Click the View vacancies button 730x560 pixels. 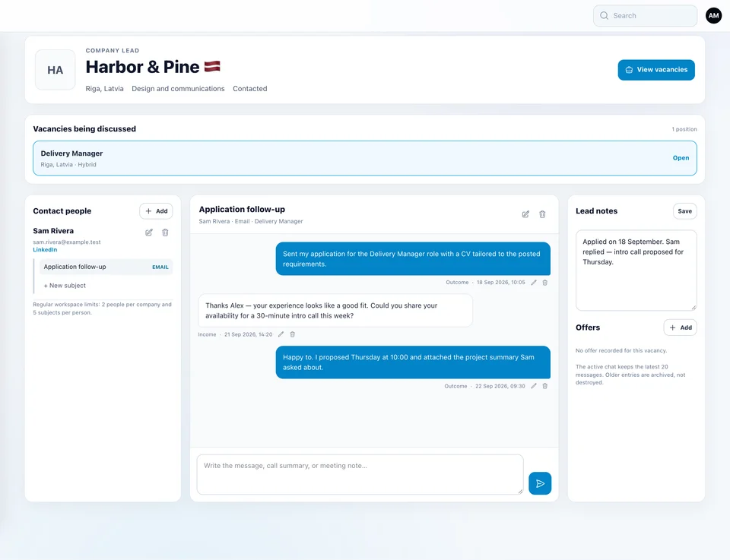coord(656,70)
